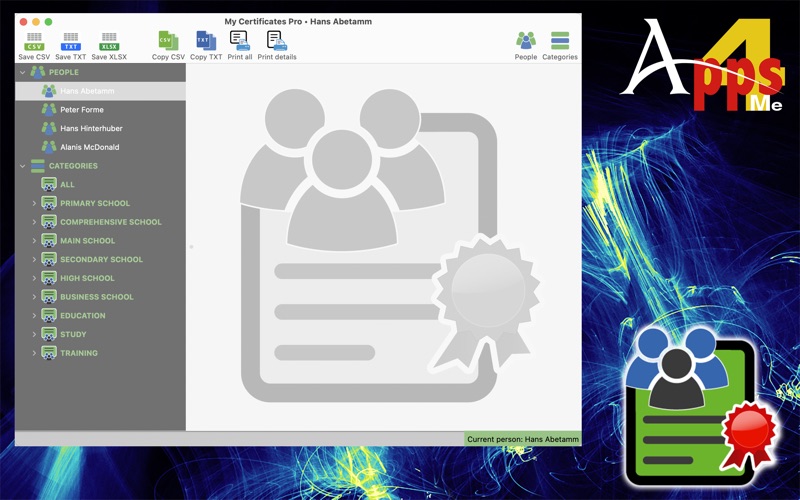
Task: Select the EDUCATION label
Action: (x=83, y=316)
